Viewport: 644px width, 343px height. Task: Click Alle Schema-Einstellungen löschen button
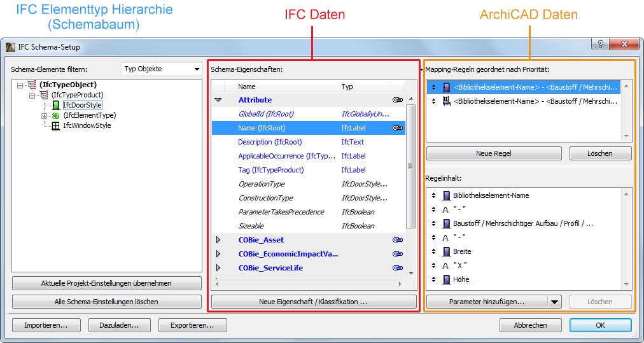point(106,302)
